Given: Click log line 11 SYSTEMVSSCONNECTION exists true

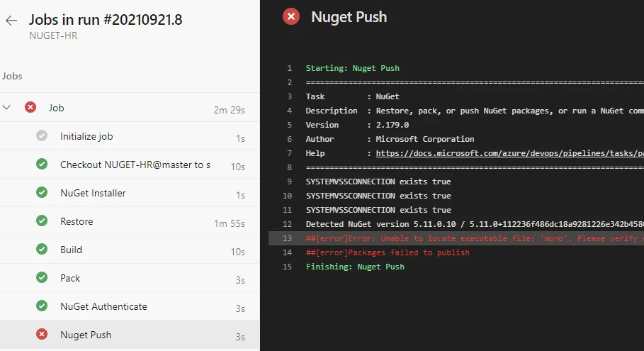Looking at the screenshot, I should [x=378, y=210].
